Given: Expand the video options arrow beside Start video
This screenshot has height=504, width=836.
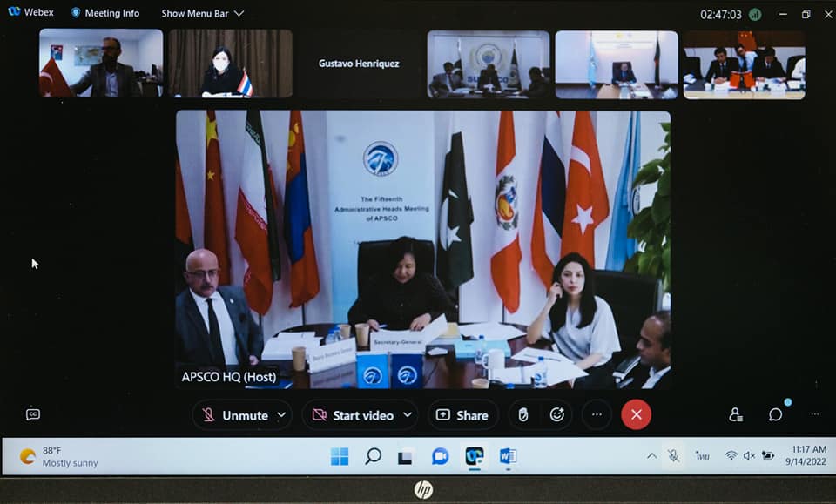Looking at the screenshot, I should [x=407, y=415].
